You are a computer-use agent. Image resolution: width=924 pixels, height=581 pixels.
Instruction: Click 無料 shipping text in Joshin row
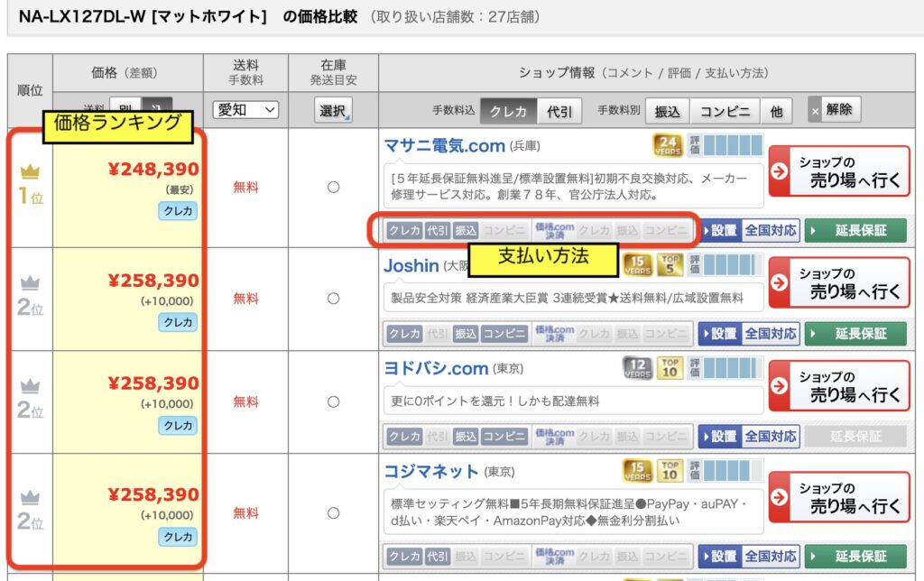click(x=245, y=299)
